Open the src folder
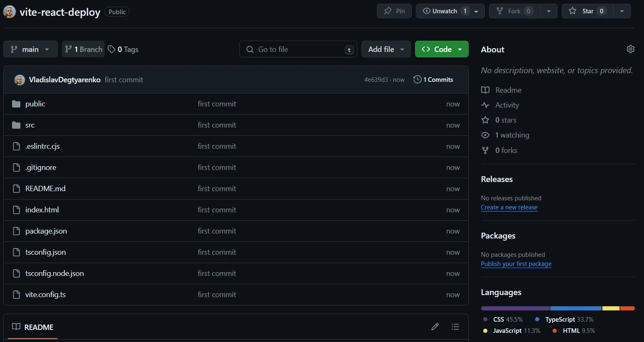Viewport: 644px width, 342px height. coord(30,125)
